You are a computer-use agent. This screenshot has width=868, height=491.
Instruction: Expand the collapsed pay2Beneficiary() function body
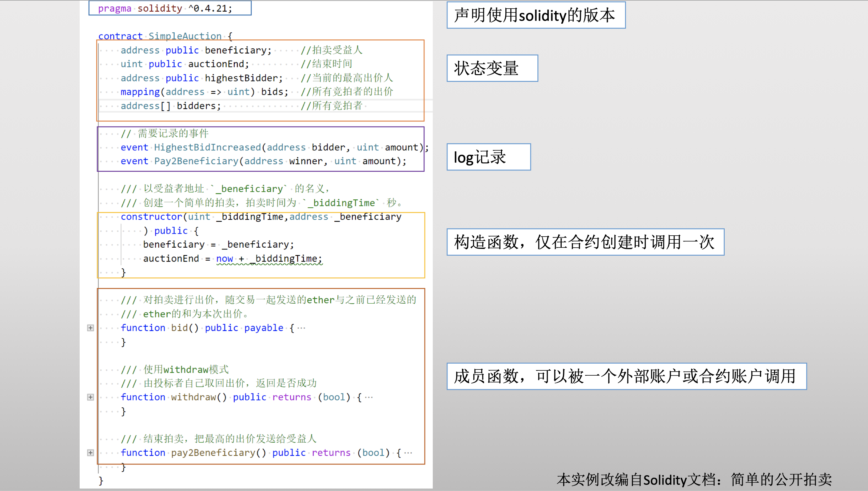(90, 452)
